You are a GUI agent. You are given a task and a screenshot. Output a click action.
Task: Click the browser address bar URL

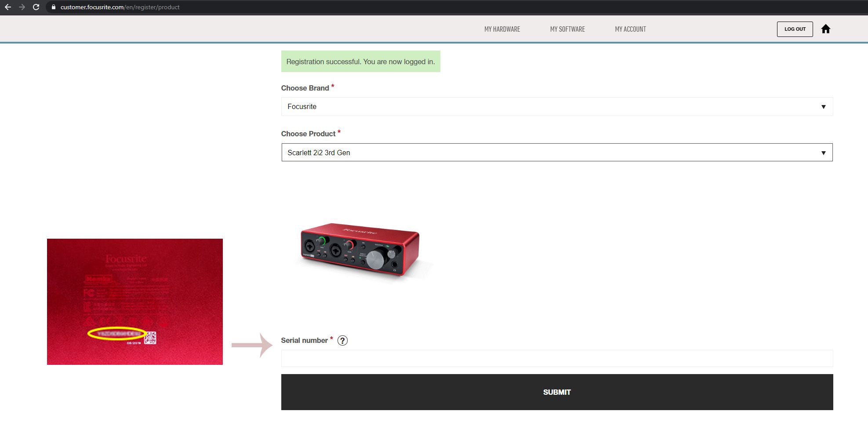[x=120, y=7]
